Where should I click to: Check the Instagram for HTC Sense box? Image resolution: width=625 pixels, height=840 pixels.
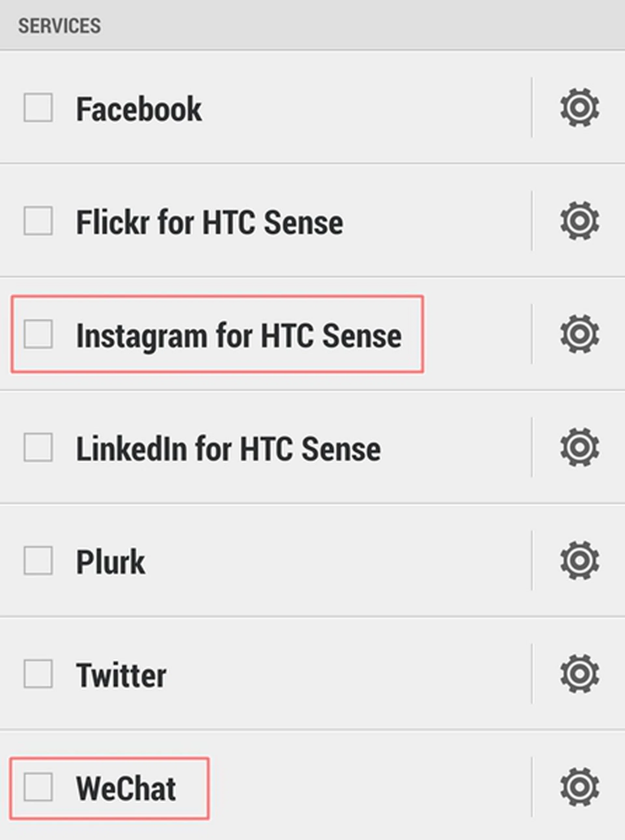click(x=38, y=334)
